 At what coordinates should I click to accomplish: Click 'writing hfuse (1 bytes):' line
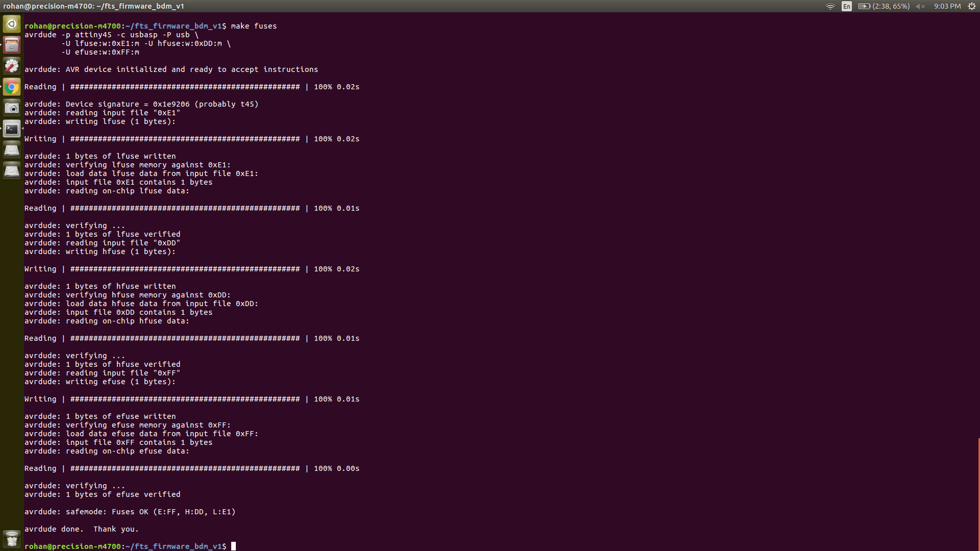[x=100, y=252]
